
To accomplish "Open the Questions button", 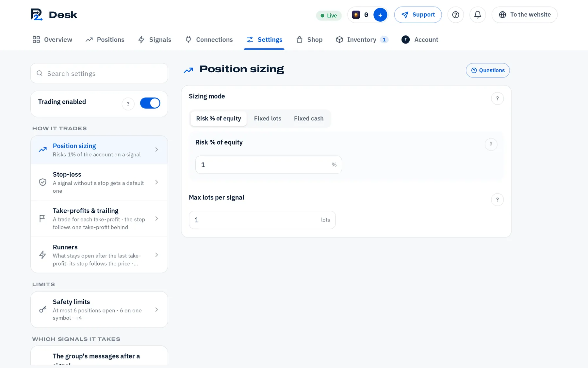I will [x=488, y=70].
